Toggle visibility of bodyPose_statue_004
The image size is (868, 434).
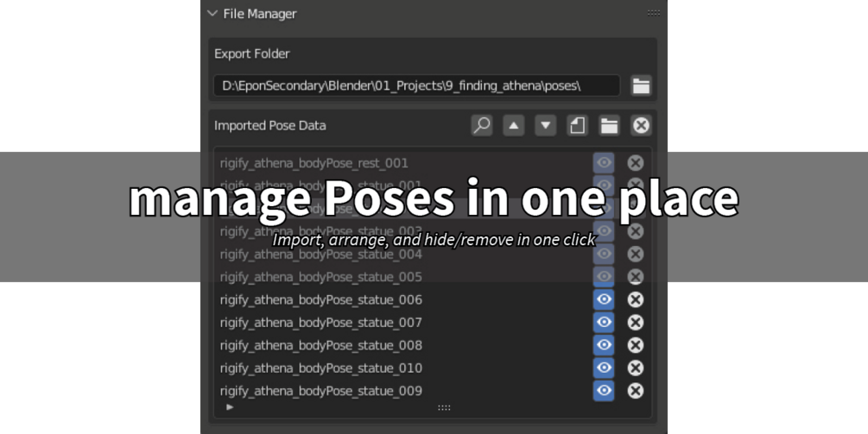tap(604, 254)
